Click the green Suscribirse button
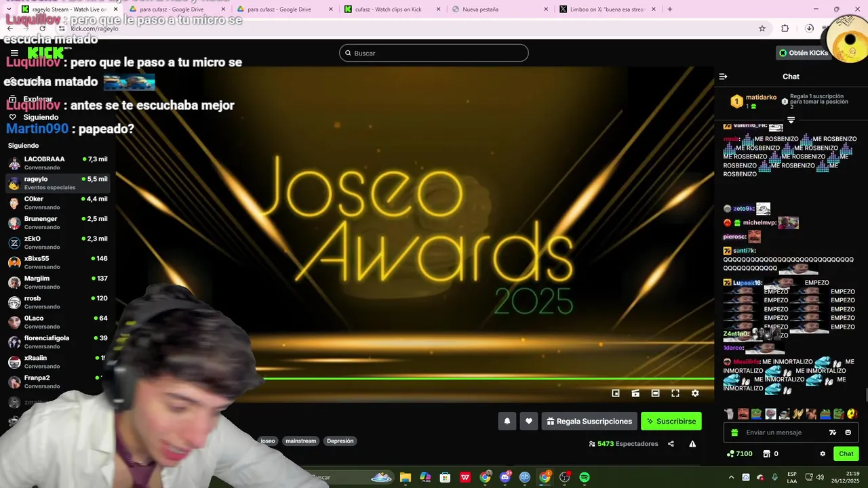Viewport: 868px width, 488px height. tap(671, 421)
